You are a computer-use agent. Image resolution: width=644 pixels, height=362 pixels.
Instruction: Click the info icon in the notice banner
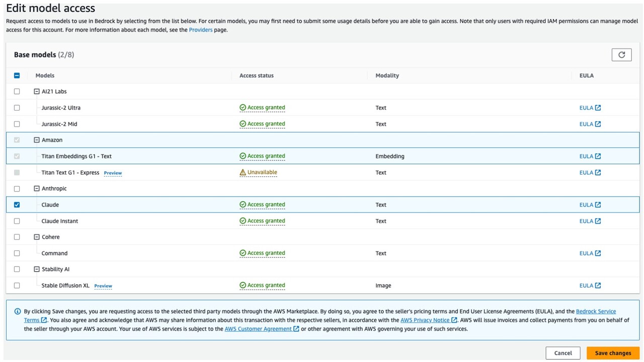pyautogui.click(x=18, y=312)
